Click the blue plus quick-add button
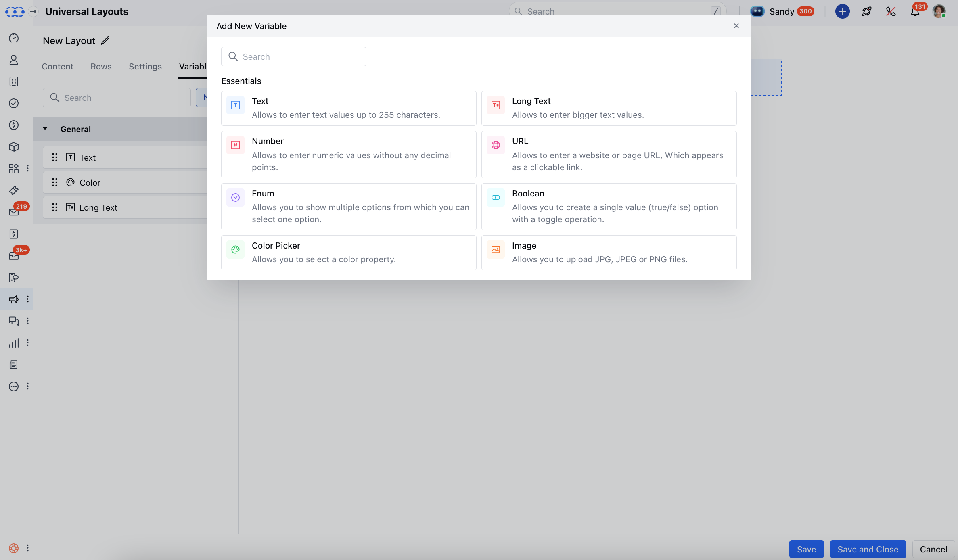958x560 pixels. coord(842,12)
